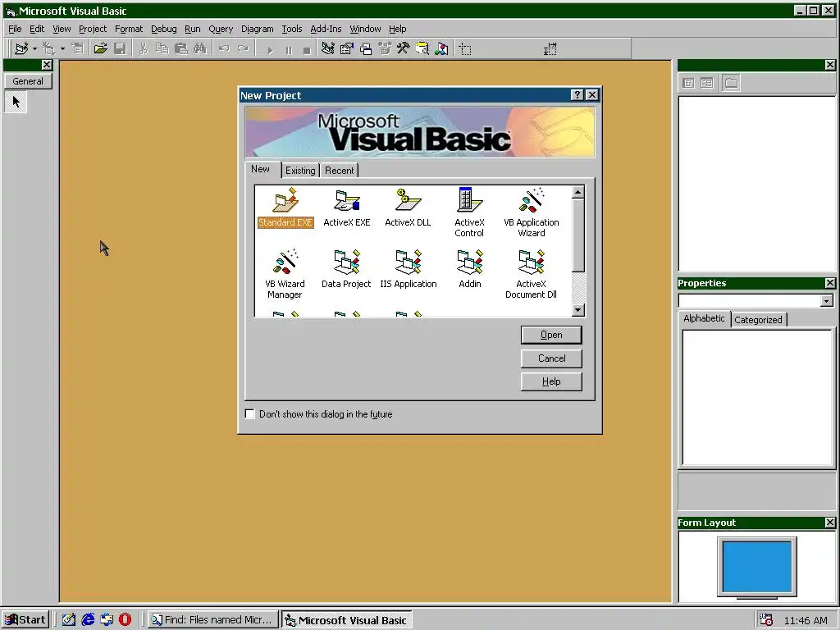Launch Opera from the quick launch bar

point(125,620)
